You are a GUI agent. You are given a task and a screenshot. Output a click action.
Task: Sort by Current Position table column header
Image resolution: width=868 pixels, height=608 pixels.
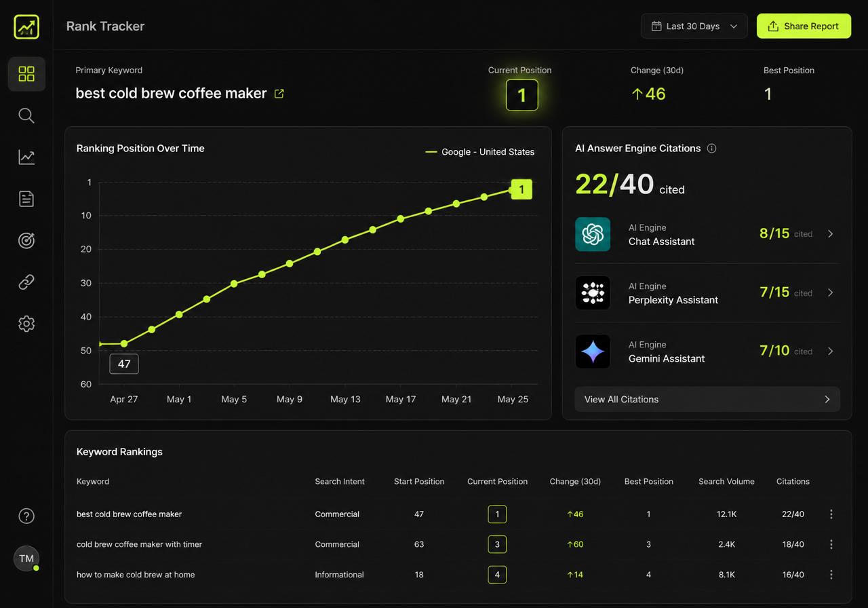click(x=497, y=481)
